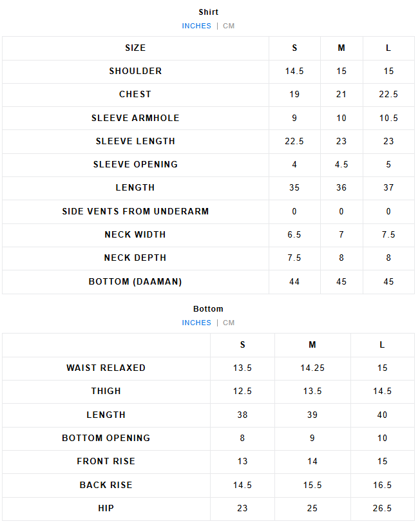Click the BOTTOM OPENING row label
The width and height of the screenshot is (420, 528).
point(106,438)
